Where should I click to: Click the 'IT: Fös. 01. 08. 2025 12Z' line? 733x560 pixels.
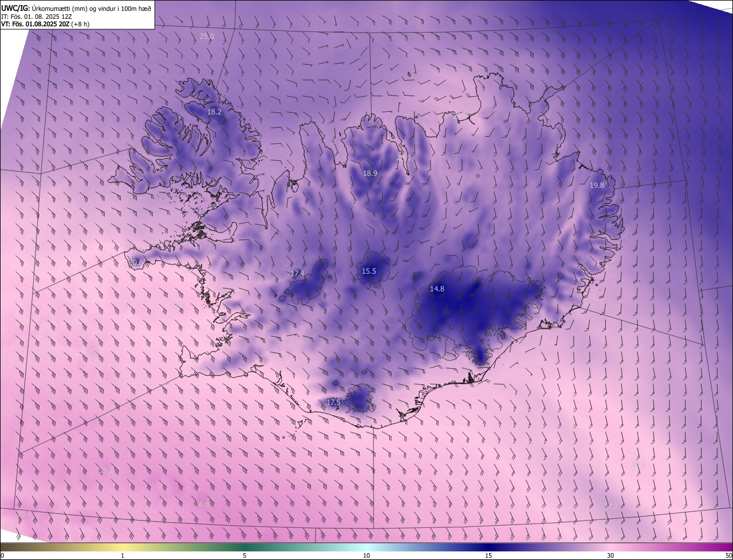click(37, 16)
